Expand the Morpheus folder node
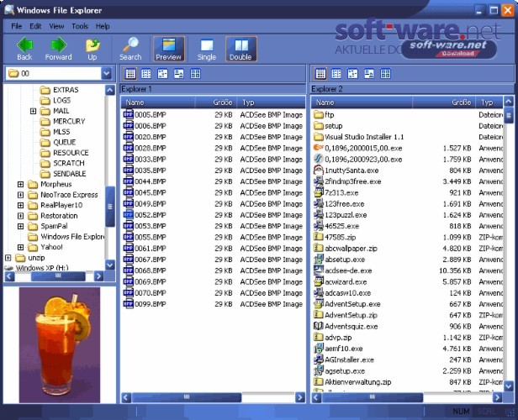 pos(20,184)
